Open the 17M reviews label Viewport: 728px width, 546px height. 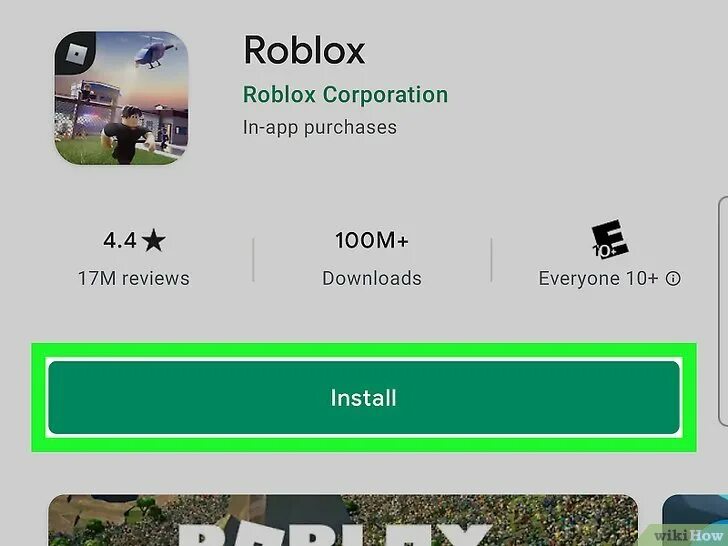pos(134,279)
